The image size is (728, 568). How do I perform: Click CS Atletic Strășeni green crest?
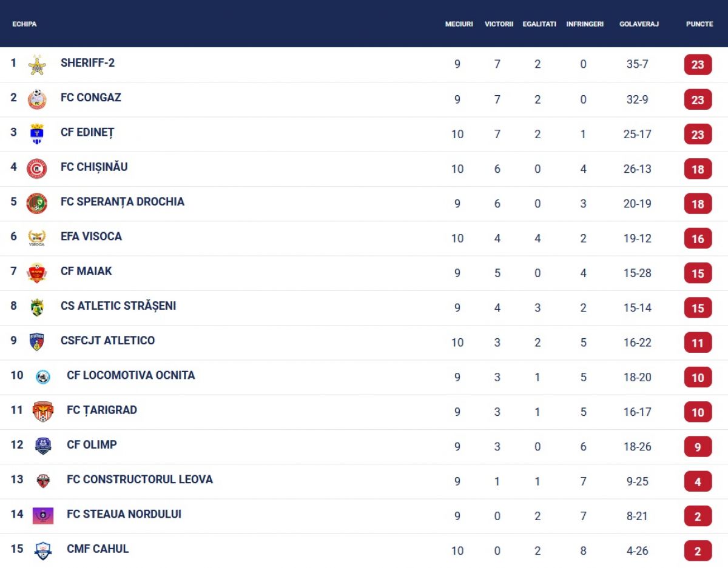pos(37,307)
